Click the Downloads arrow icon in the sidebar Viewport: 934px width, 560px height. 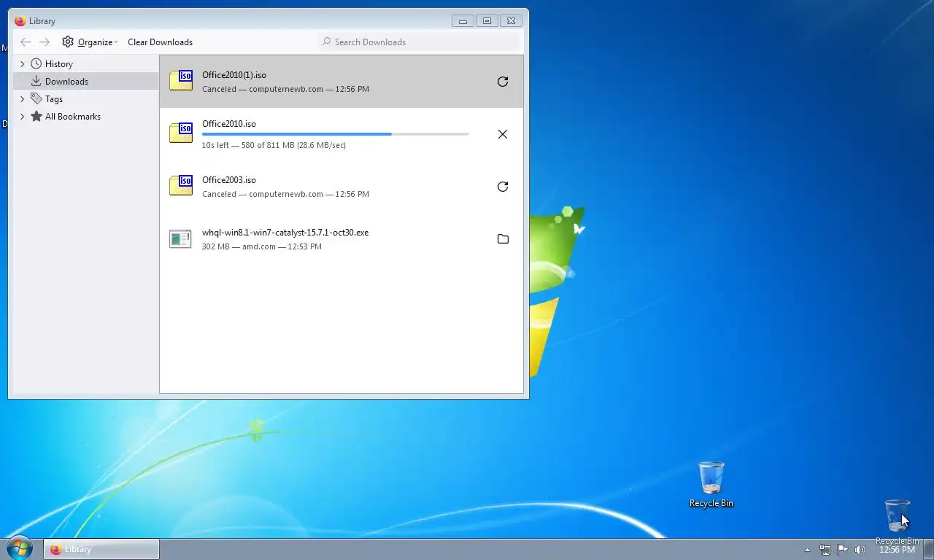pos(36,81)
